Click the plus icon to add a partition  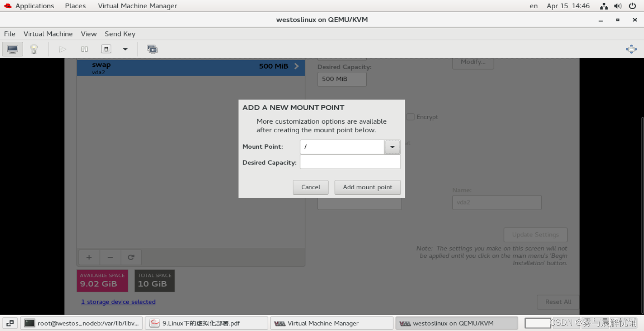click(89, 257)
